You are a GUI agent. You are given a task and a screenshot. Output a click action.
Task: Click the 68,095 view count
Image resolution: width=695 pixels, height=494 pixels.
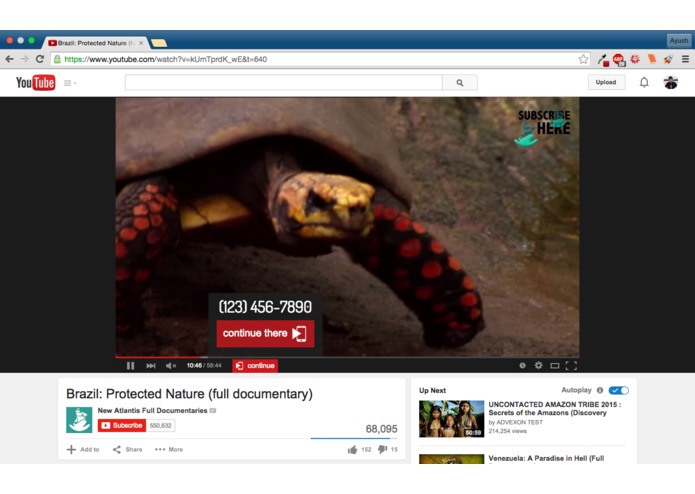[x=381, y=428]
